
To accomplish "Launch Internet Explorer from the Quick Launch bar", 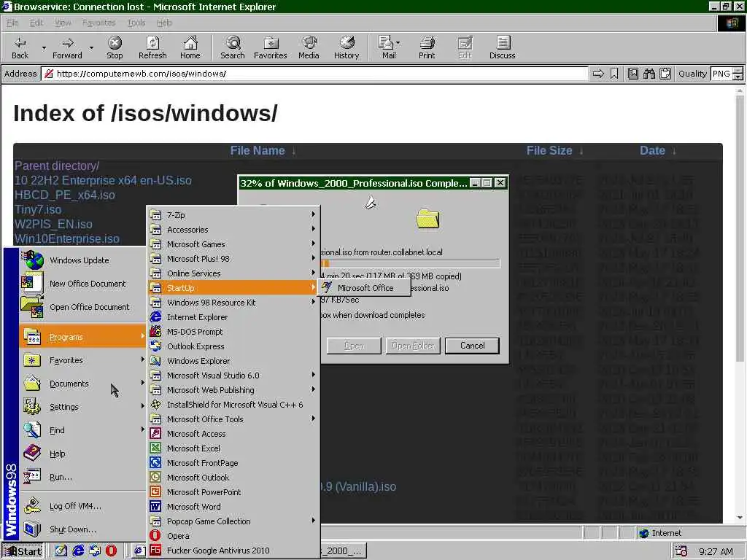I will [78, 551].
